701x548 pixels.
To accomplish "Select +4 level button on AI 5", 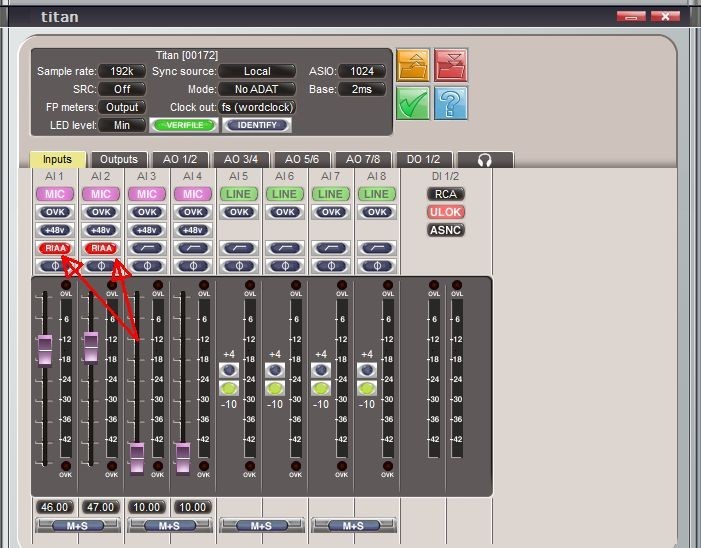I will (x=229, y=370).
